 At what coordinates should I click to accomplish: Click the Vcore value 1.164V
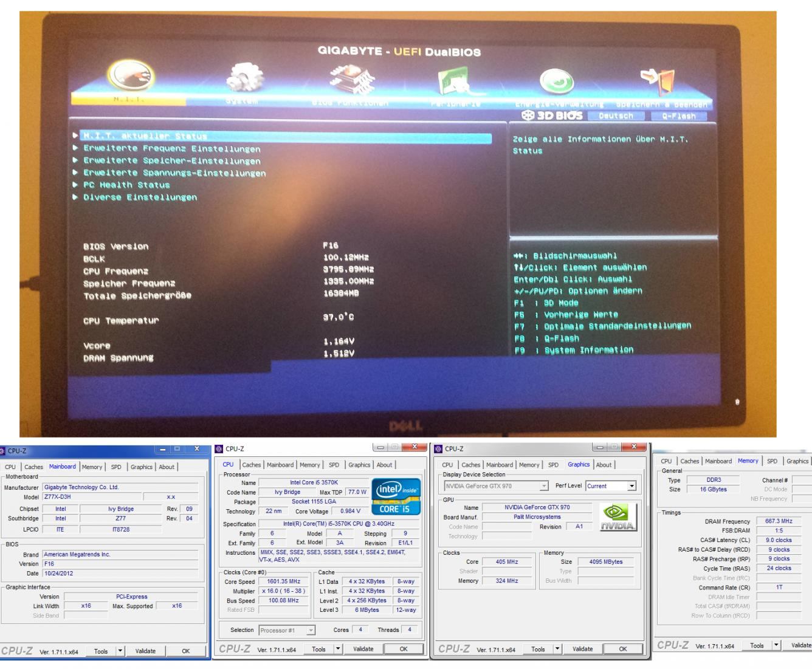(x=339, y=342)
